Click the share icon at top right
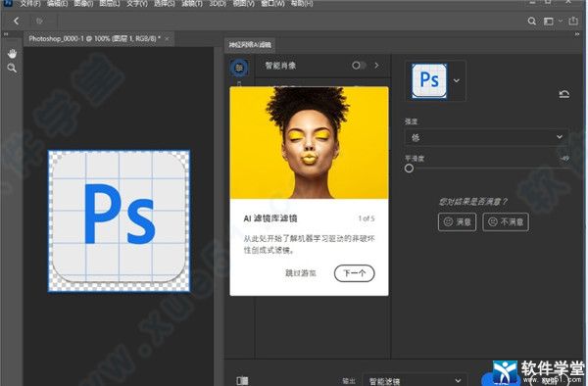Viewport: 588px width, 386px height. coord(573,21)
